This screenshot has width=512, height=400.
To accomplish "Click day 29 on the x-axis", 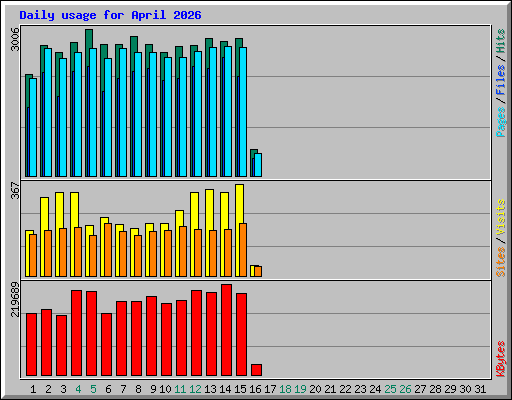I will [450, 389].
